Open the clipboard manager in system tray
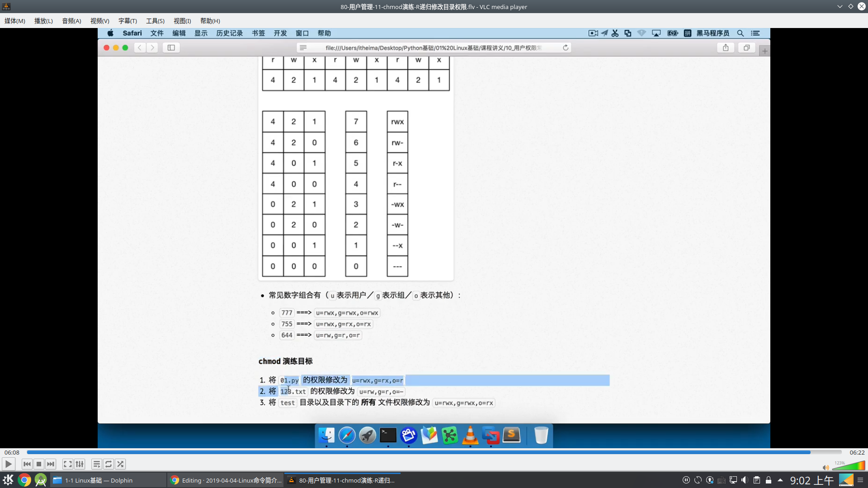Image resolution: width=868 pixels, height=488 pixels. click(757, 480)
